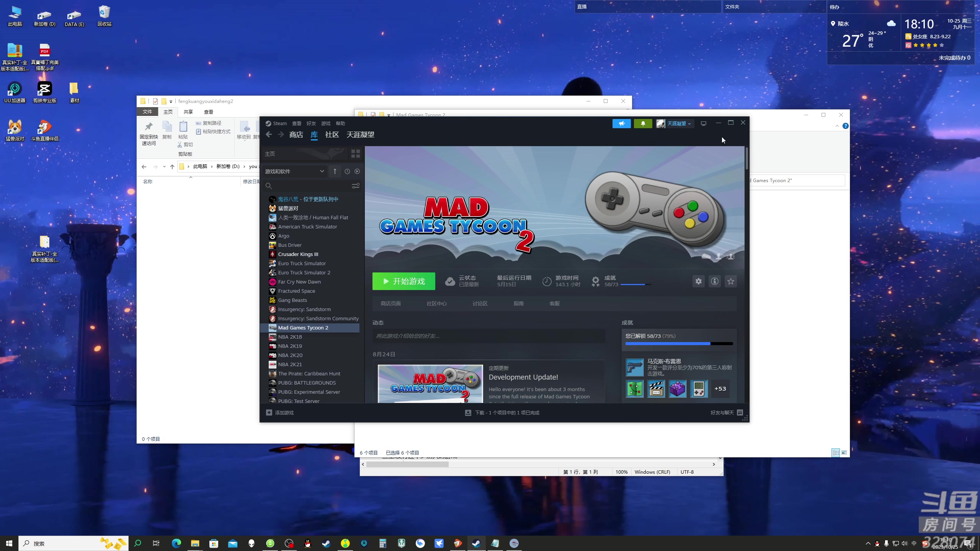The width and height of the screenshot is (980, 551).
Task: Click the game info circle icon
Action: click(x=714, y=281)
